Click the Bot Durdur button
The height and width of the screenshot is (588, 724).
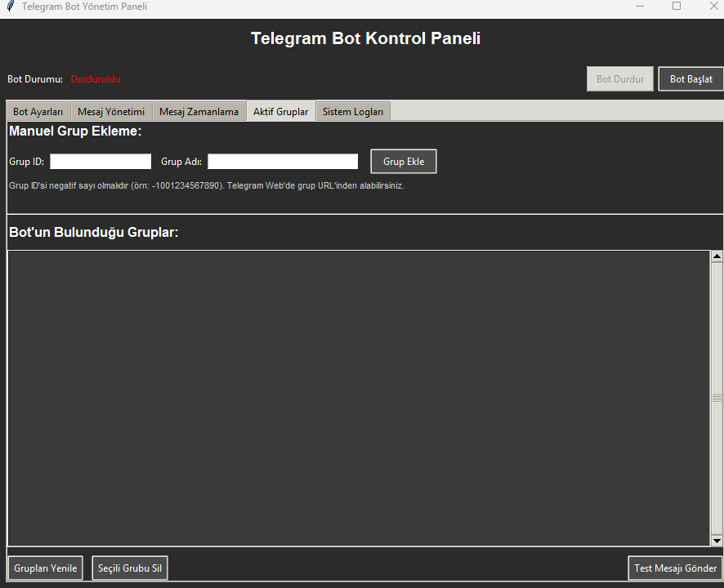click(619, 79)
